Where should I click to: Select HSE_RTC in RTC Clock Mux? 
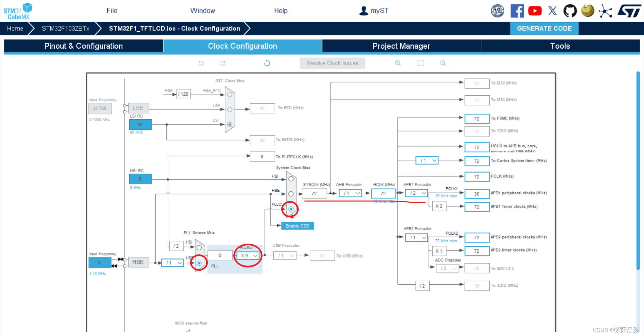pos(230,95)
